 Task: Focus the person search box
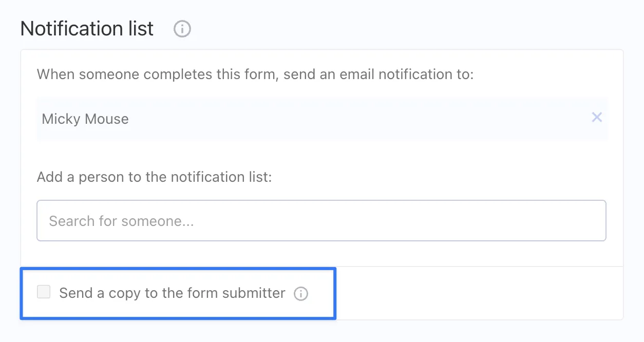pos(321,221)
